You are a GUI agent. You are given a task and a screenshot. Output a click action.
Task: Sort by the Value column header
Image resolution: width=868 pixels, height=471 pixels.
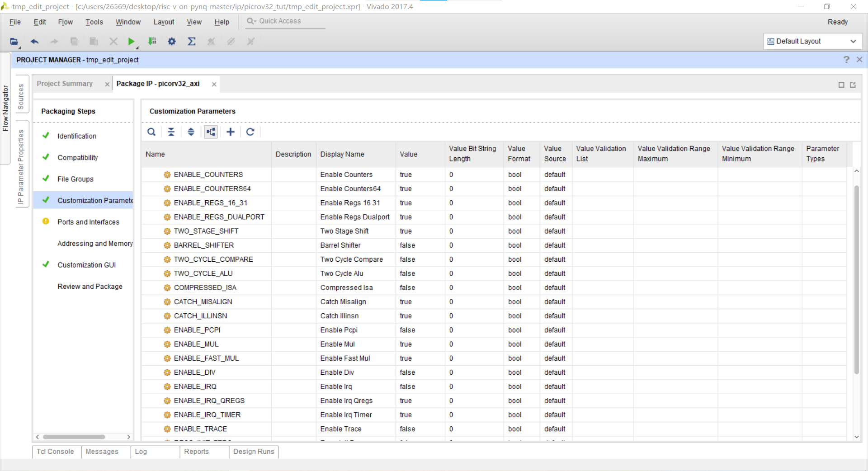pos(420,155)
